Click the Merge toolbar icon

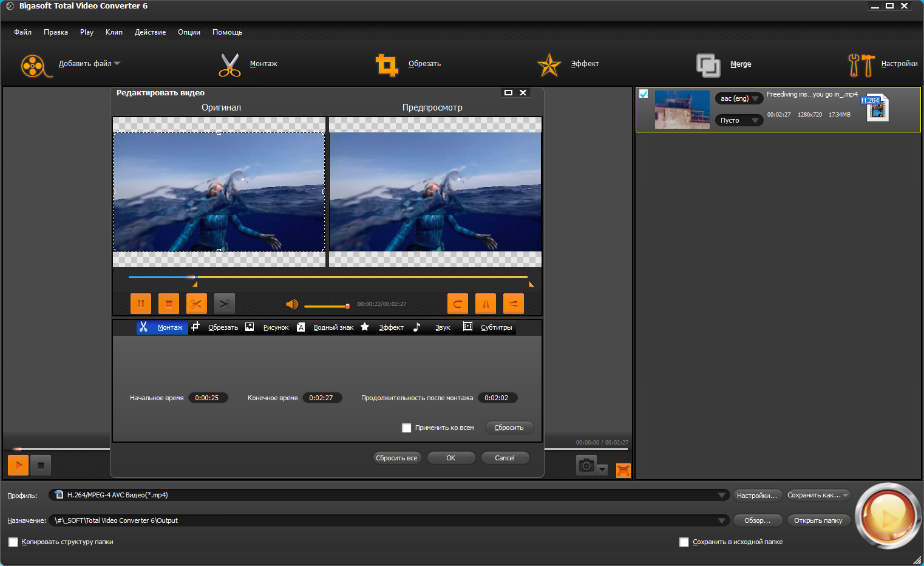(708, 65)
